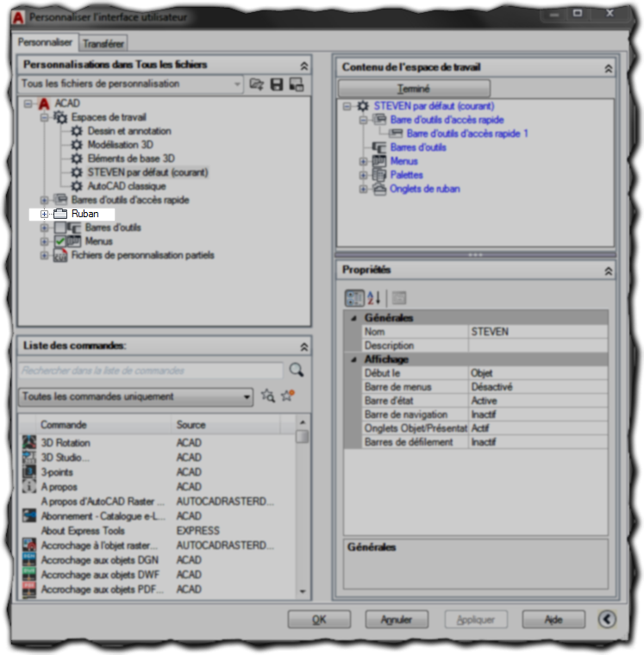
Task: Confirm with the OK button
Action: point(319,620)
